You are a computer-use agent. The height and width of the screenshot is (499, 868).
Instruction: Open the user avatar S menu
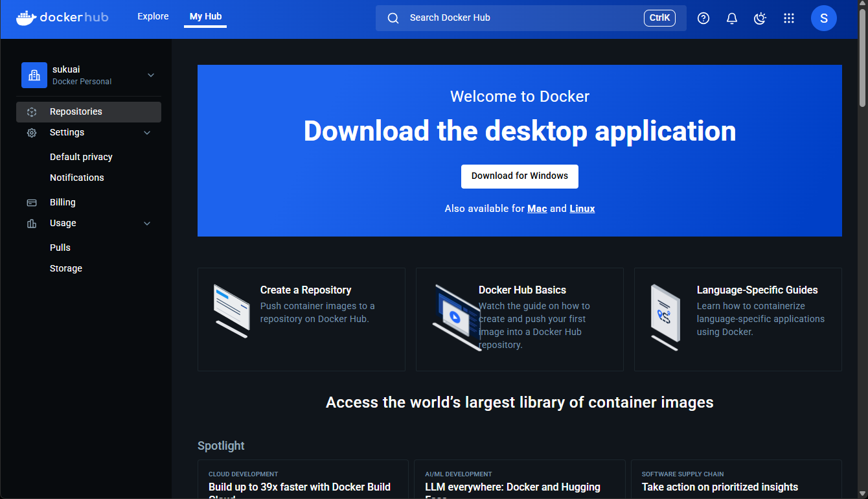coord(824,18)
